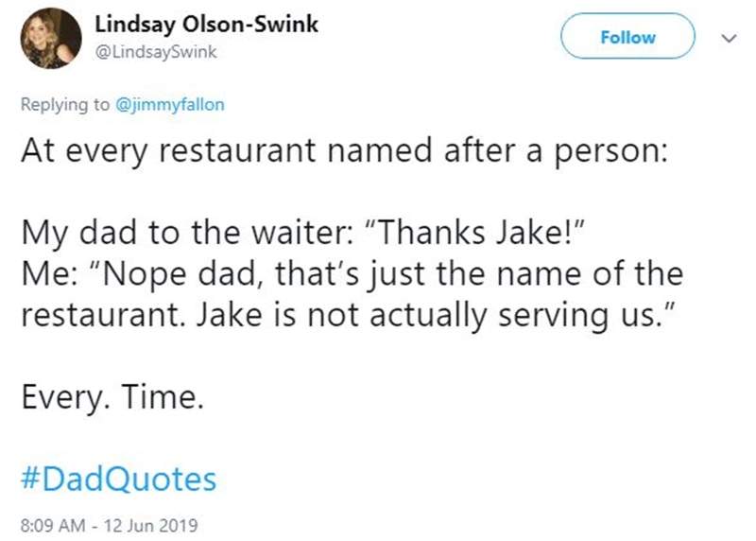Open the #DadQuotes hashtag
The width and height of the screenshot is (756, 541).
click(x=118, y=479)
